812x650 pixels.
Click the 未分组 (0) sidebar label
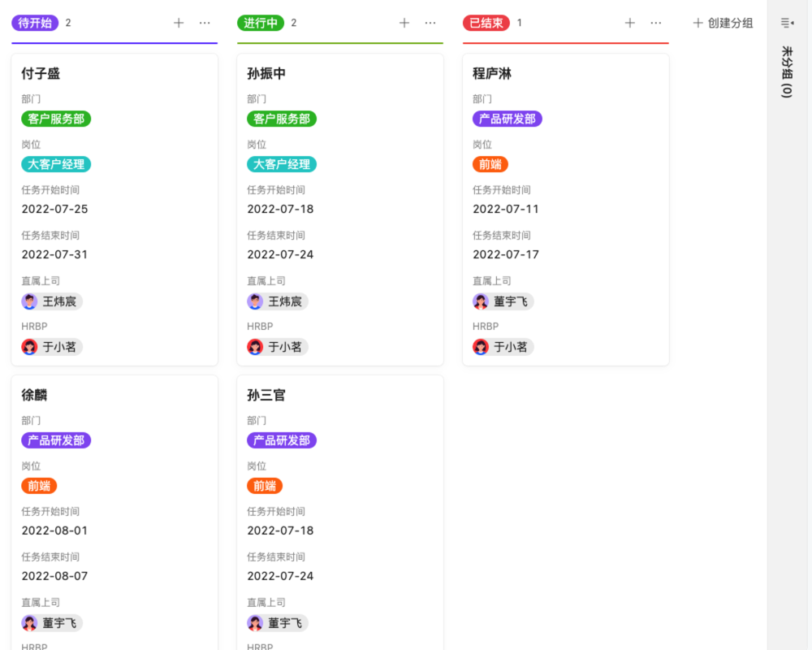click(784, 73)
